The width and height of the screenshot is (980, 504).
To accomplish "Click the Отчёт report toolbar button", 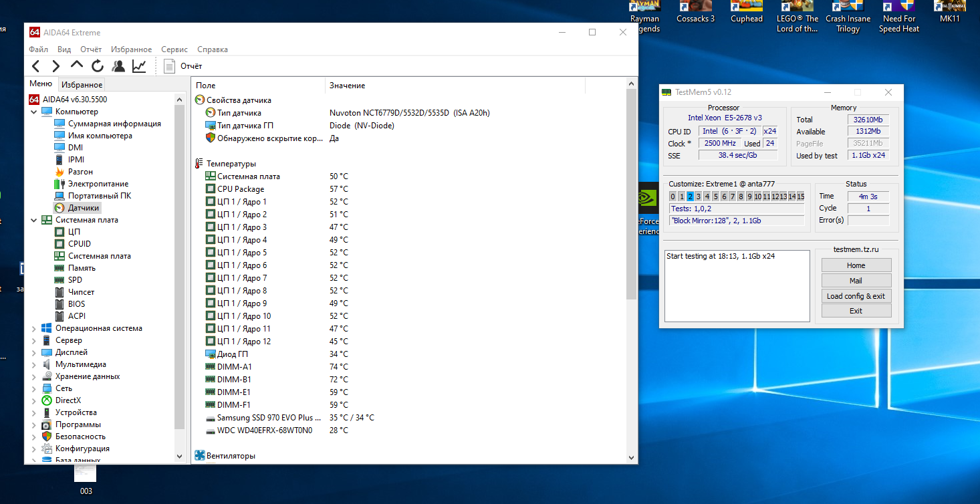I will (x=183, y=66).
